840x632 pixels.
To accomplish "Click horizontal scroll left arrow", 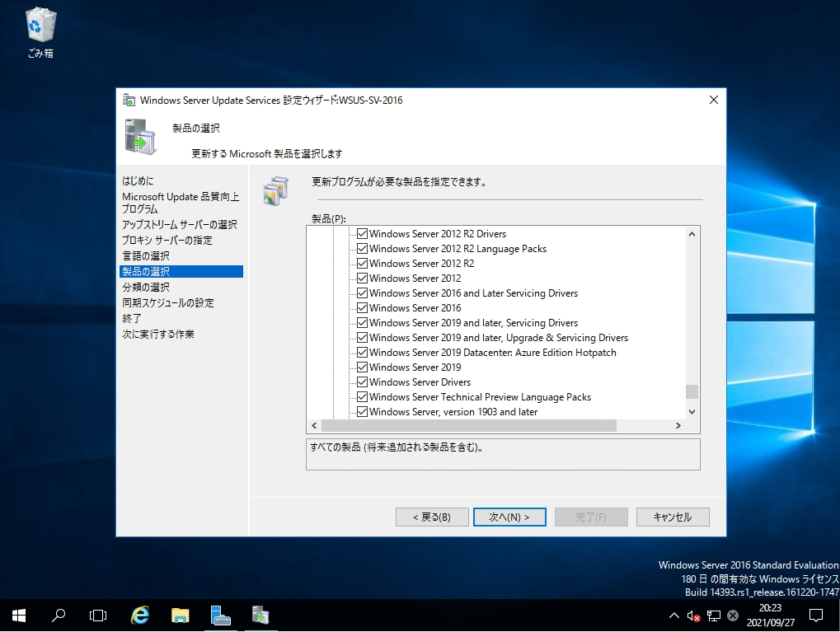I will coord(314,425).
